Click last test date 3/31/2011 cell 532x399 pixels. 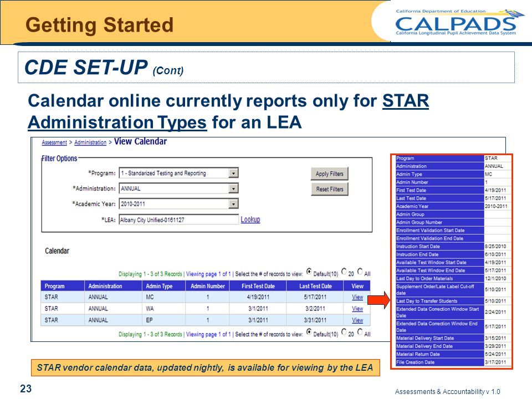pos(315,320)
